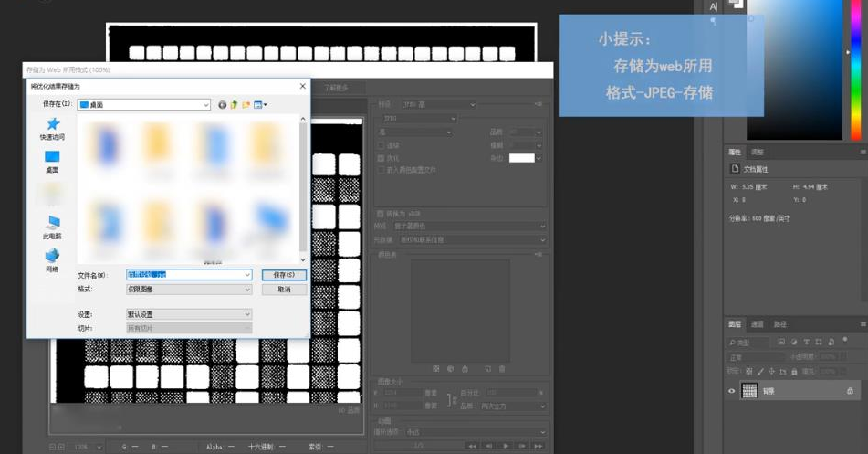Click the white matte (杂边) color swatch in Save for Web

point(522,158)
